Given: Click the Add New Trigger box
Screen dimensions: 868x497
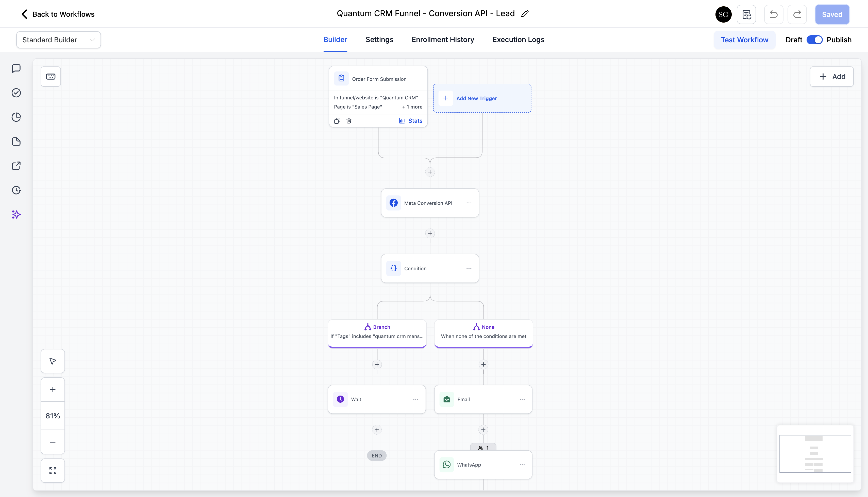Looking at the screenshot, I should click(x=482, y=98).
